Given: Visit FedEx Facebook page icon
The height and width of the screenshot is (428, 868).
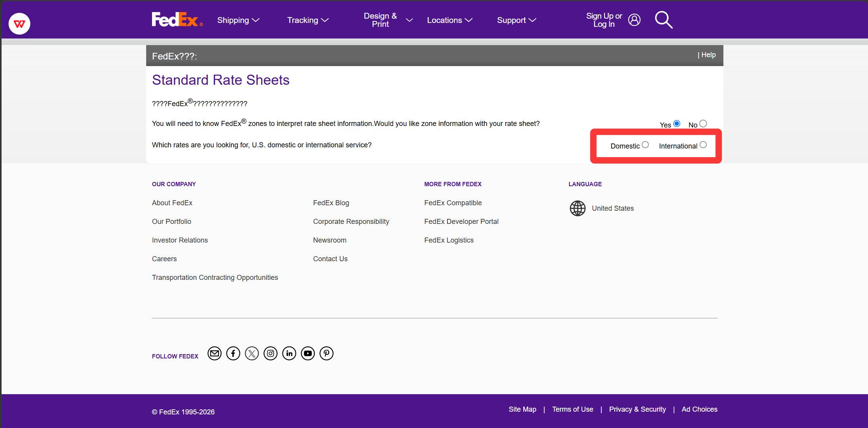Looking at the screenshot, I should pyautogui.click(x=233, y=353).
